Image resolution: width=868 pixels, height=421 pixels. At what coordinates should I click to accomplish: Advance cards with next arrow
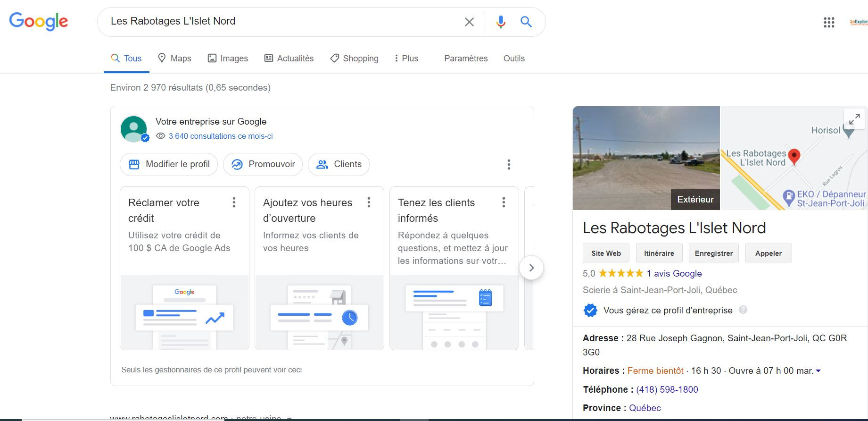tap(531, 268)
